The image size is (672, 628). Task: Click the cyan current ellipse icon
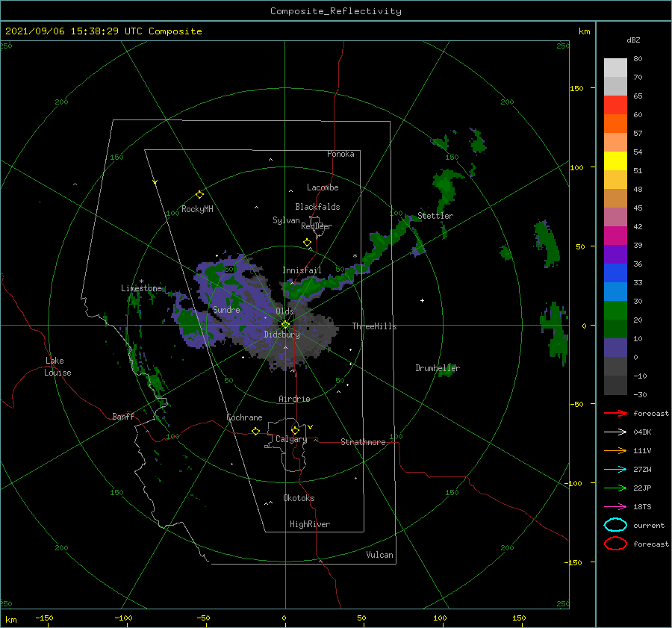point(615,525)
